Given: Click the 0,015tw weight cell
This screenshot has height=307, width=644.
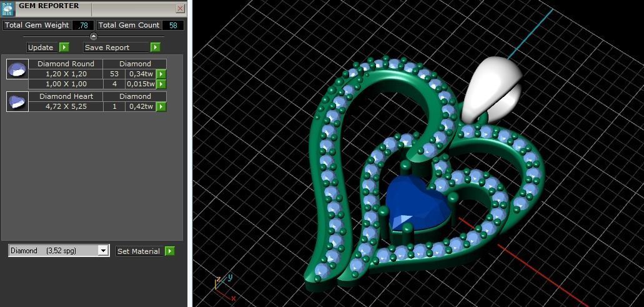Looking at the screenshot, I should [141, 84].
